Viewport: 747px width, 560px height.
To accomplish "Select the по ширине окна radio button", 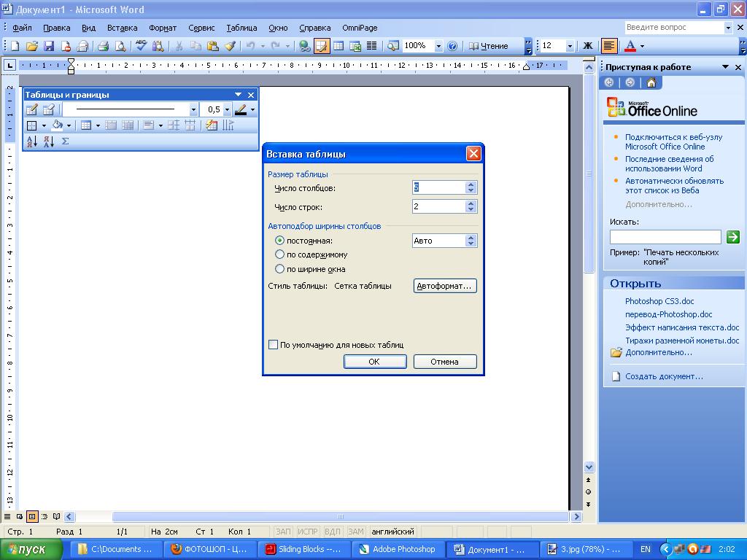I will click(279, 268).
